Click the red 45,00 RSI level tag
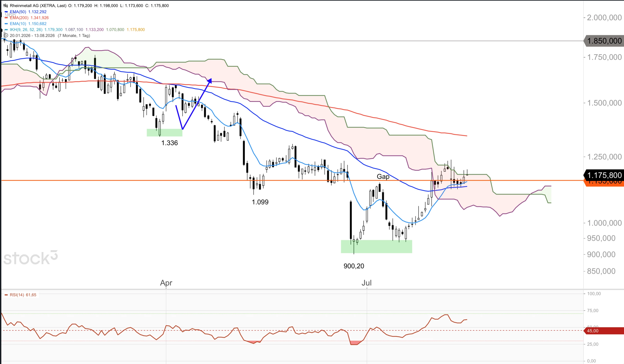Image resolution: width=624 pixels, height=364 pixels. (x=604, y=331)
